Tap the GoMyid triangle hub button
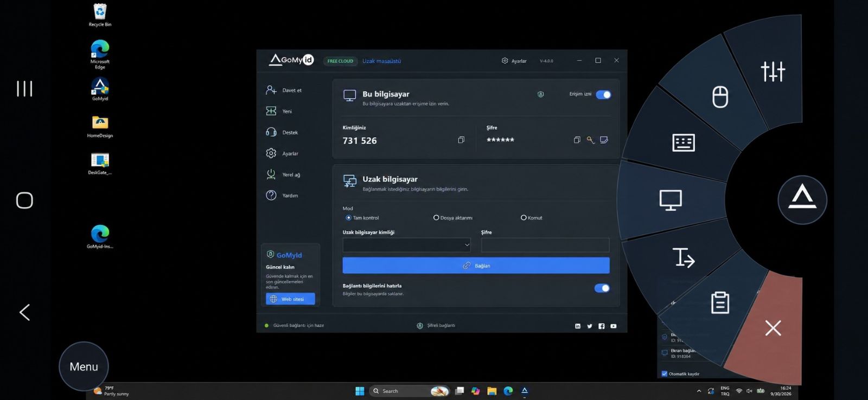 802,199
